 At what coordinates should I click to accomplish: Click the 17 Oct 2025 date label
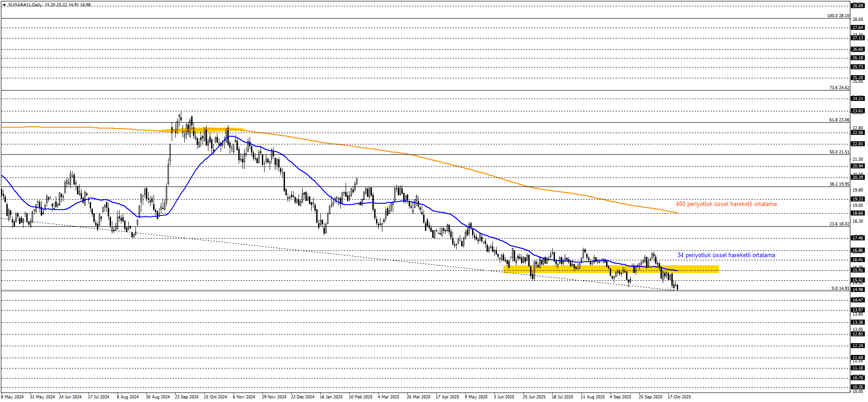click(679, 397)
